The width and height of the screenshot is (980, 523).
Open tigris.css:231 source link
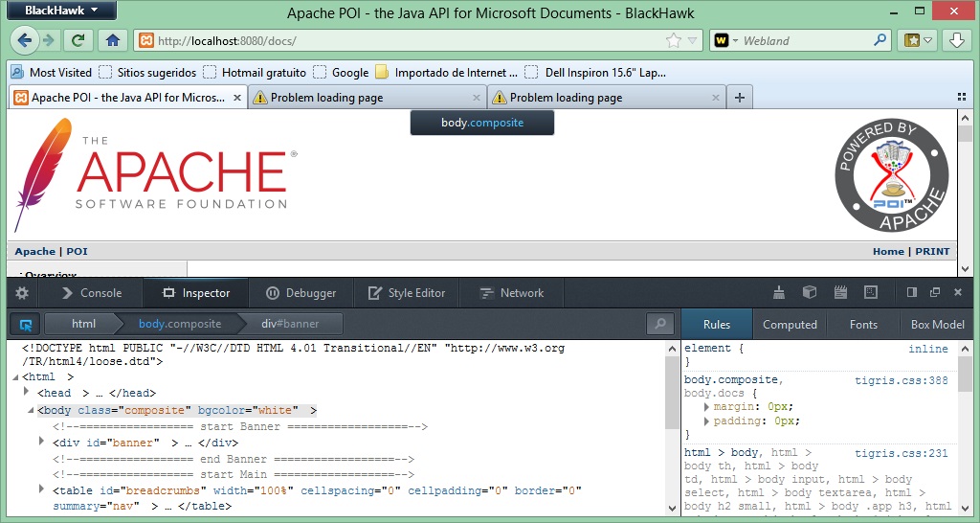pyautogui.click(x=902, y=454)
